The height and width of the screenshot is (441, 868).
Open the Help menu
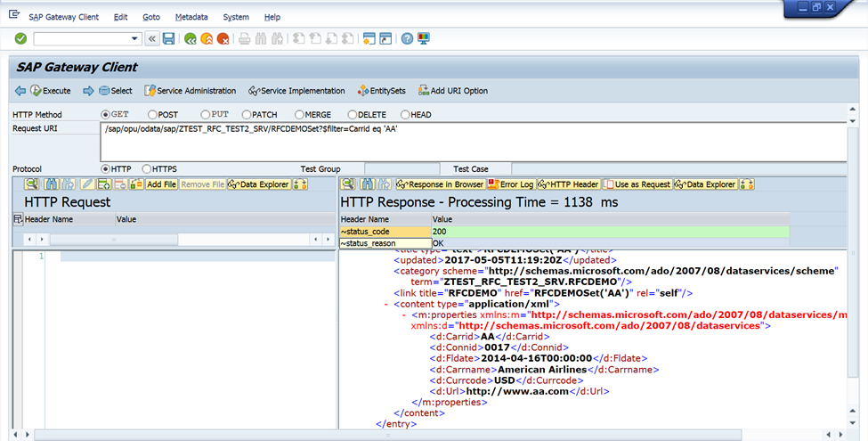click(272, 17)
